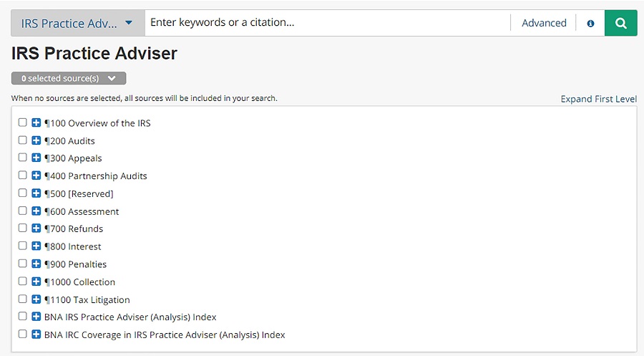Check BNA IRC Coverage Index checkbox

pyautogui.click(x=23, y=334)
